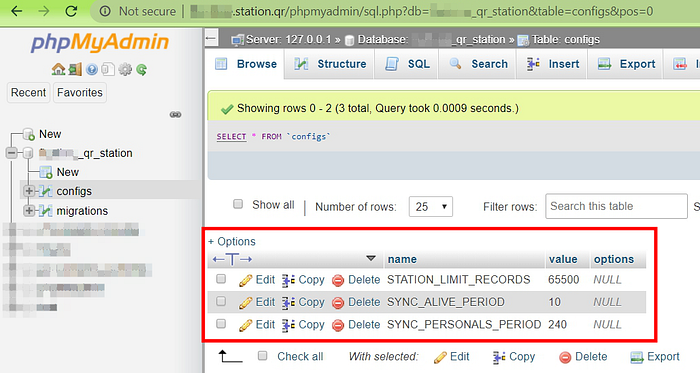This screenshot has width=700, height=373.
Task: Click Edit link for STATION_LIMIT_RECORDS row
Action: click(x=265, y=280)
